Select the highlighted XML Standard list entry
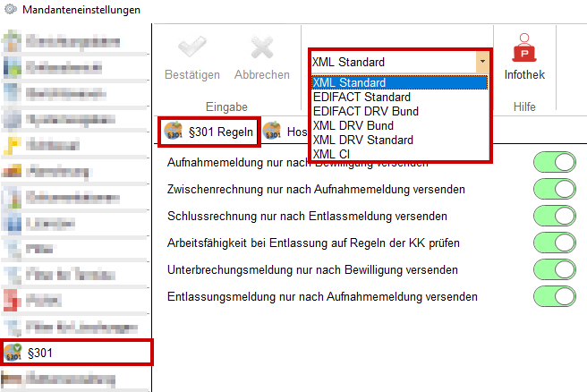The height and width of the screenshot is (392, 587). [355, 82]
